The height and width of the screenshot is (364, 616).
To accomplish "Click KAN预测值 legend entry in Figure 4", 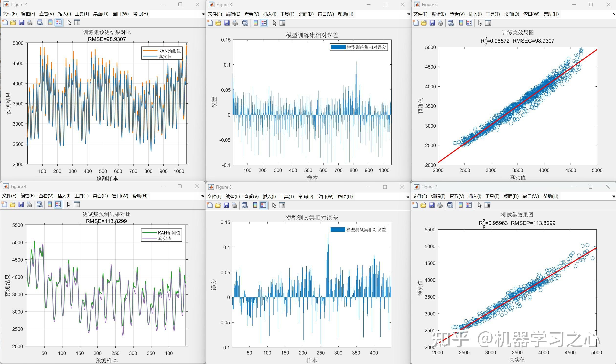I will pos(169,233).
